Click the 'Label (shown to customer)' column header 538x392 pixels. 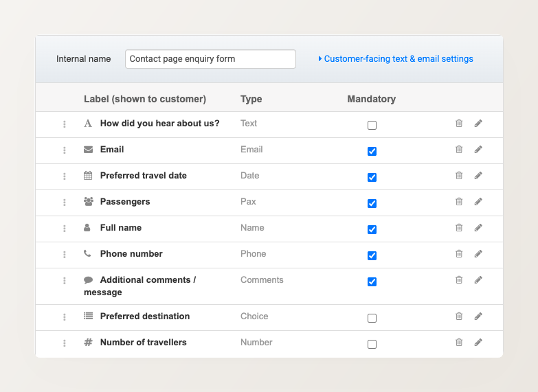click(145, 99)
